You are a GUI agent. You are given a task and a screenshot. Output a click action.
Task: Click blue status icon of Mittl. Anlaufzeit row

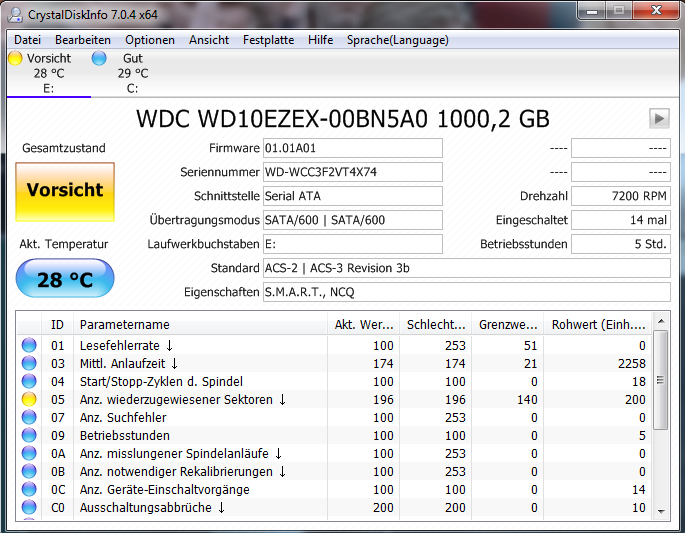pos(29,363)
